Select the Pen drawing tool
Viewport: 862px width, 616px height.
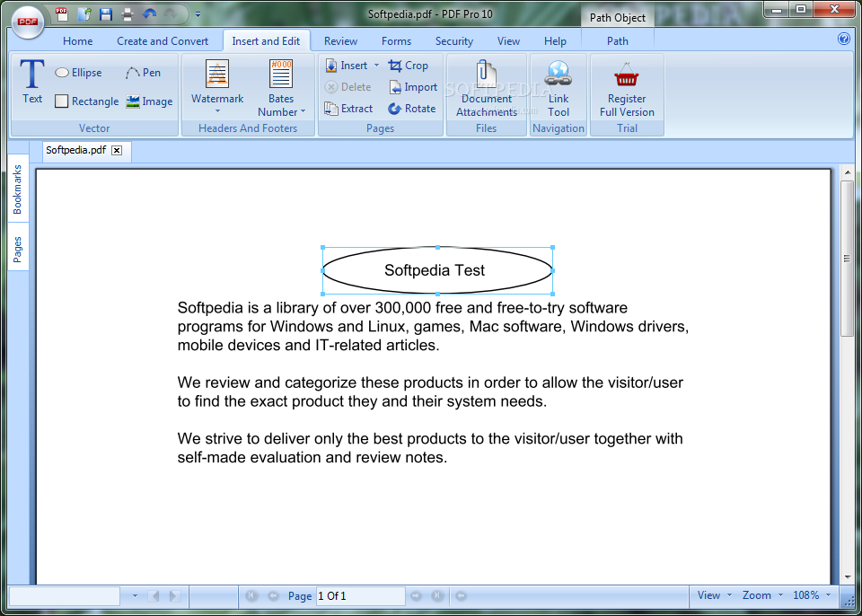pyautogui.click(x=143, y=73)
